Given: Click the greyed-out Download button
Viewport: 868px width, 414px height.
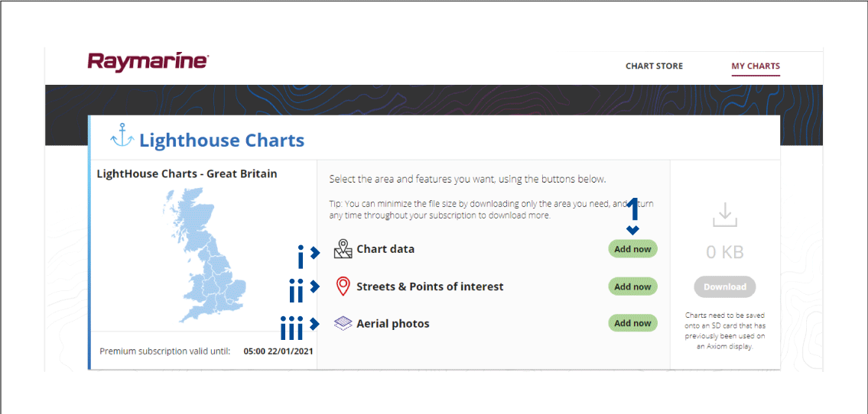Looking at the screenshot, I should coord(725,287).
